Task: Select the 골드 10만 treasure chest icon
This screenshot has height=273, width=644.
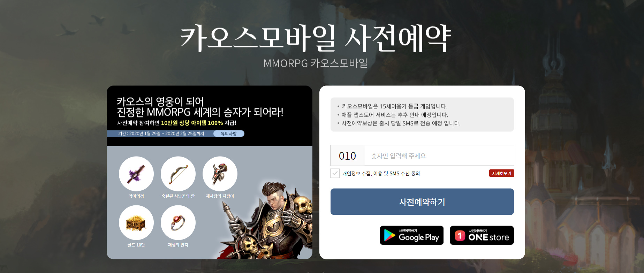Action: tap(136, 222)
